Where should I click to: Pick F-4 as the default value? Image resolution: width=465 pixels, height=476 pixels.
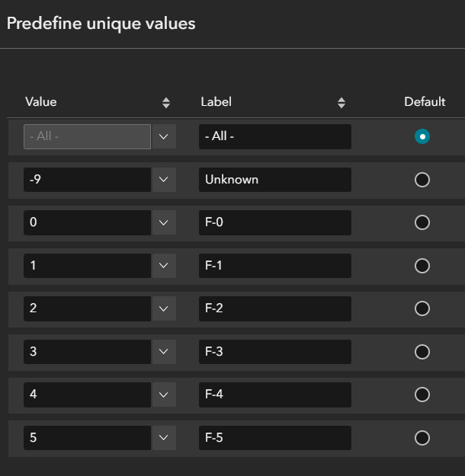[x=422, y=395]
